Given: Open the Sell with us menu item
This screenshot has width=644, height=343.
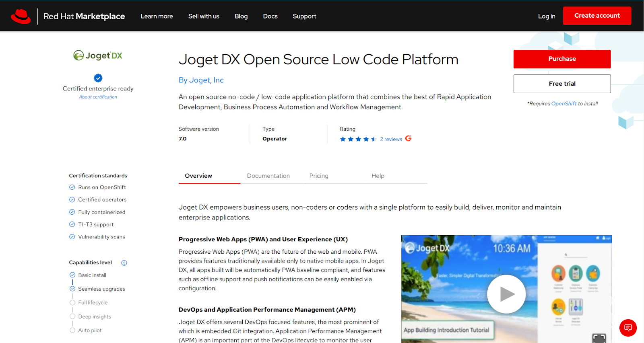Looking at the screenshot, I should click(204, 16).
